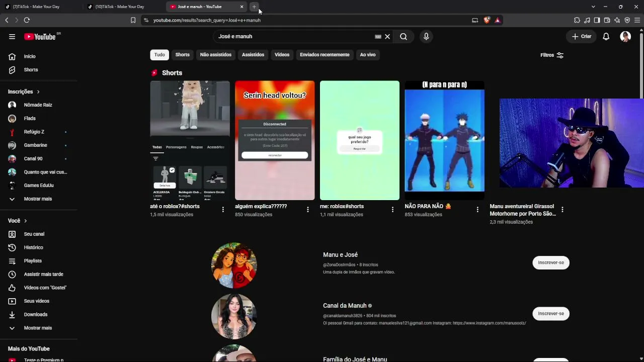Screen dimensions: 644x362
Task: Open the Inscrições section chevron
Action: 38,92
